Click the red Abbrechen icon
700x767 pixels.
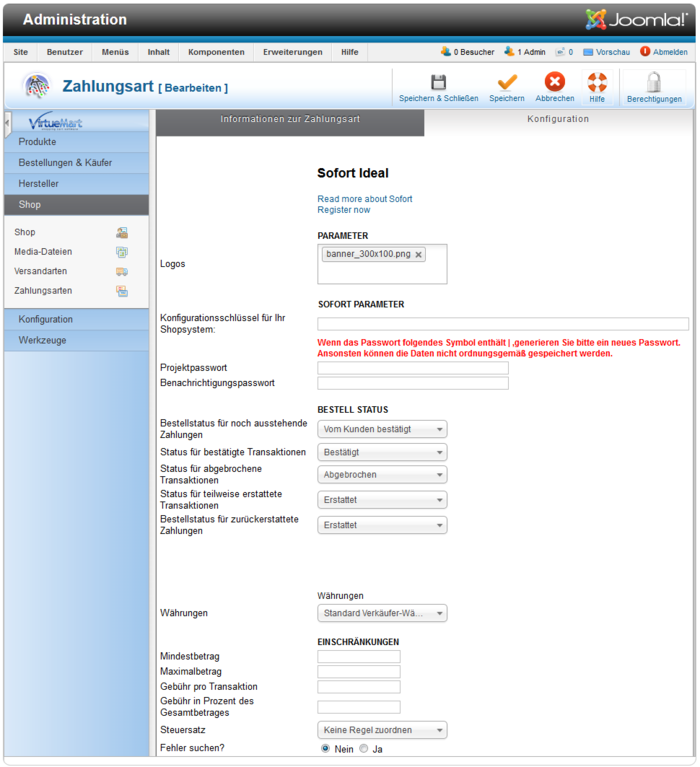555,81
